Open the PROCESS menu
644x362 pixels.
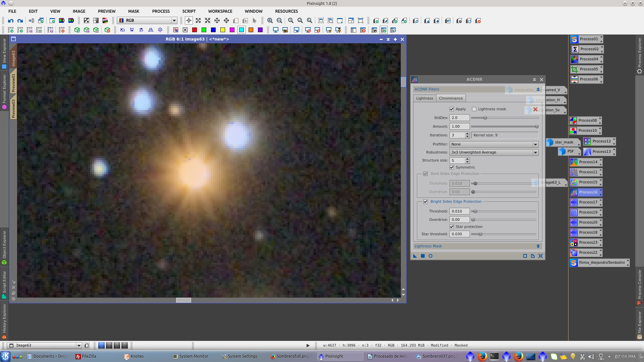coord(161,11)
